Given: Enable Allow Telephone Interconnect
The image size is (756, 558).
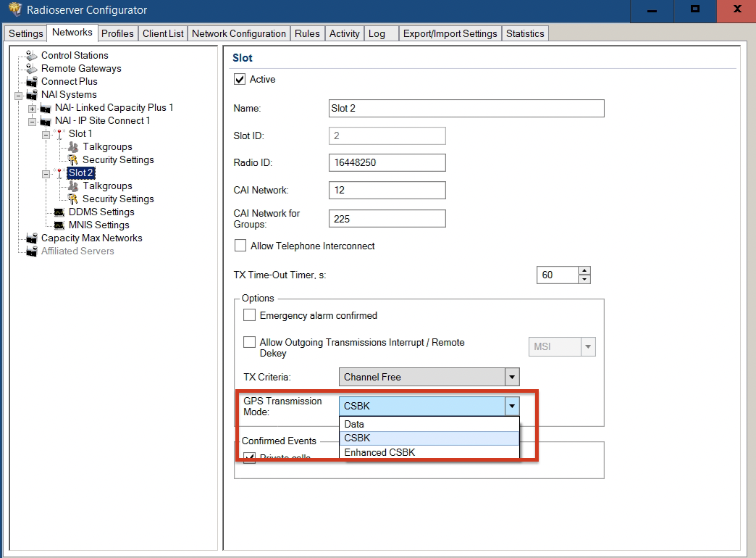Looking at the screenshot, I should click(x=240, y=246).
